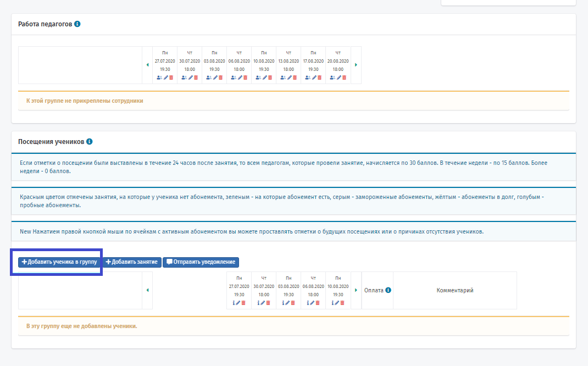Click Добавить занятие button

click(x=132, y=262)
